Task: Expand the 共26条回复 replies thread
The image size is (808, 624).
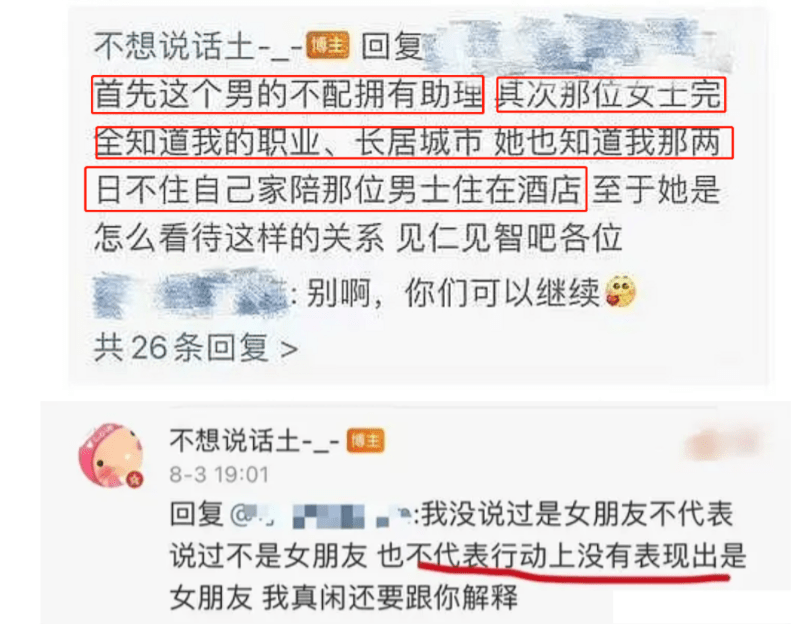Action: (196, 348)
